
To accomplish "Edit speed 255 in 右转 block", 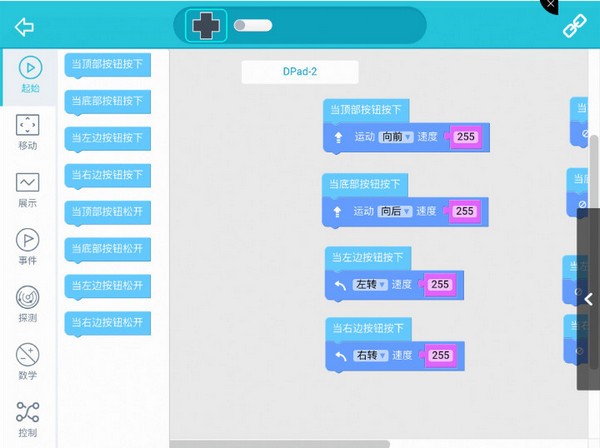I will 440,355.
